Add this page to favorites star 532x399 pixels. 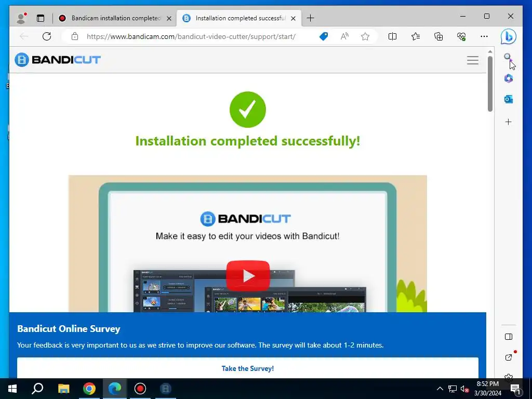coord(365,36)
